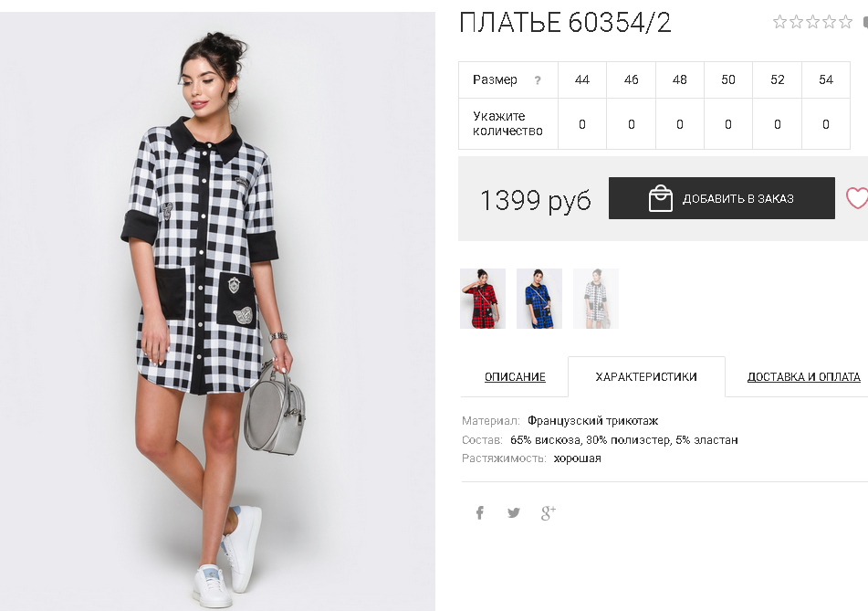Click shopping bag icon in order button
868x611 pixels.
point(660,198)
